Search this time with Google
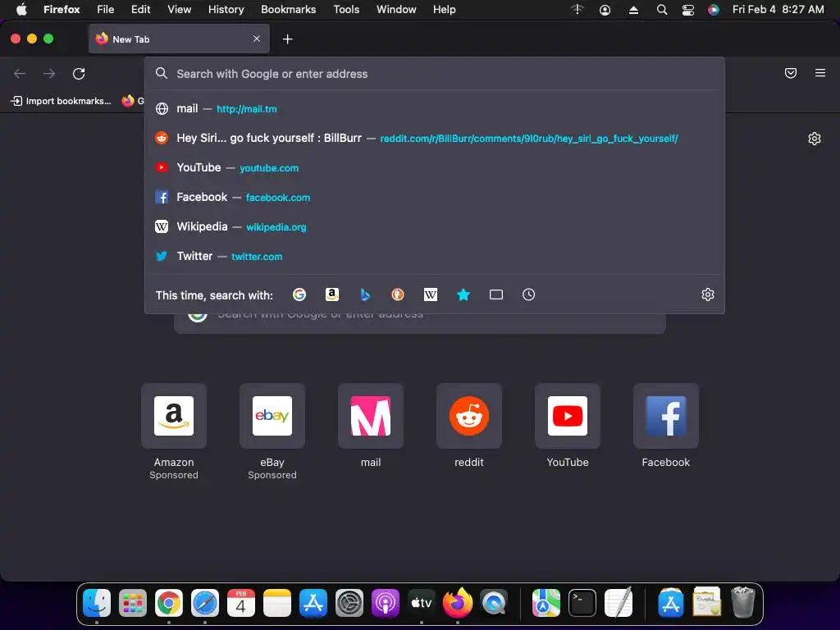Image resolution: width=840 pixels, height=630 pixels. pos(299,294)
